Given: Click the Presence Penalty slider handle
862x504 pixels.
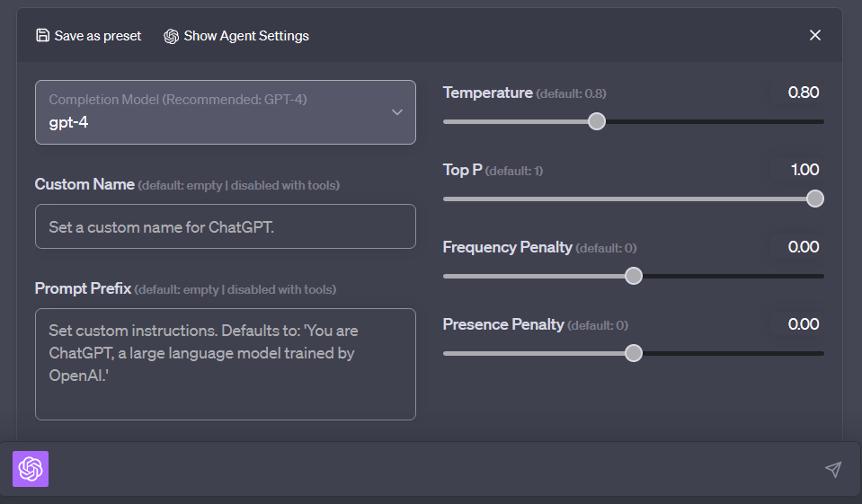Looking at the screenshot, I should tap(634, 353).
